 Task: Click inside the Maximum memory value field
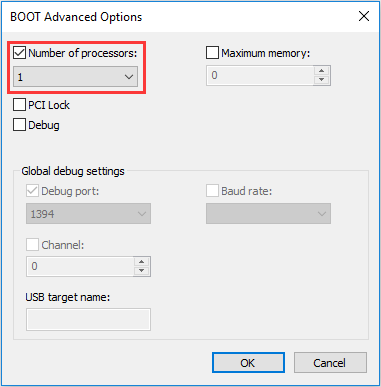[260, 75]
